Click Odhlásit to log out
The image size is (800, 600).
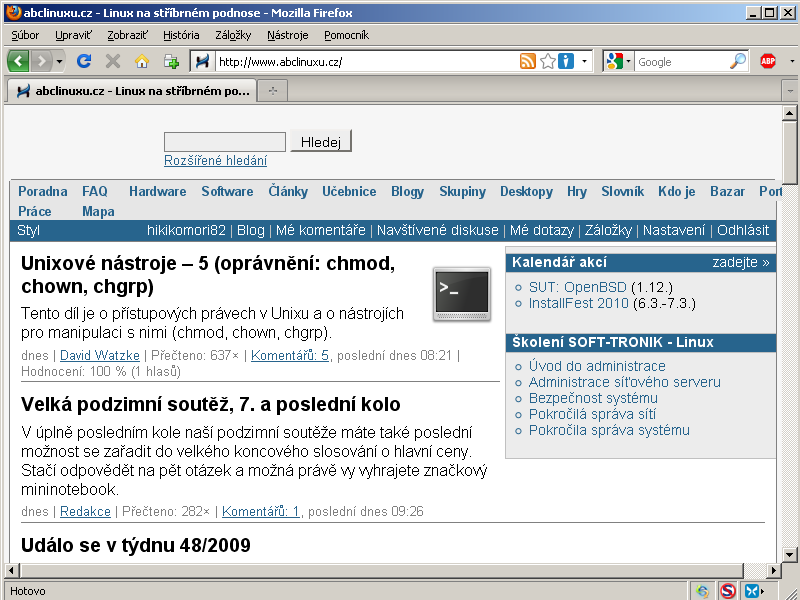coord(743,230)
